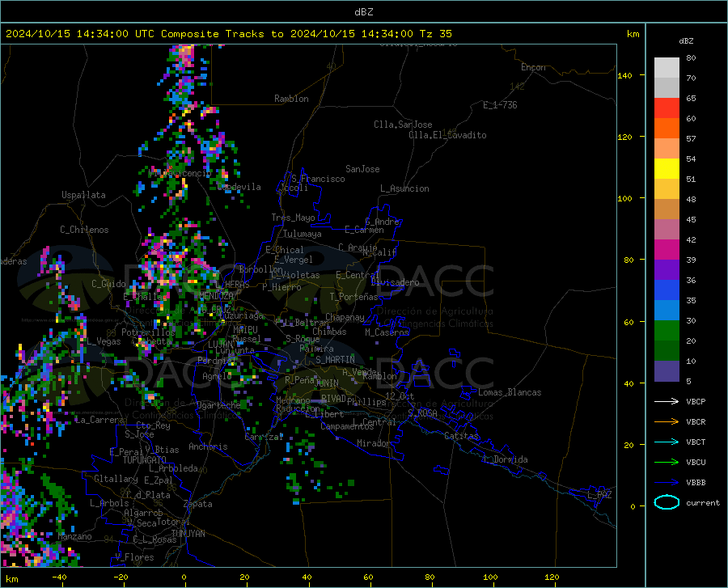The width and height of the screenshot is (728, 588).
Task: Click the Ramblon label near the top
Action: pyautogui.click(x=291, y=99)
